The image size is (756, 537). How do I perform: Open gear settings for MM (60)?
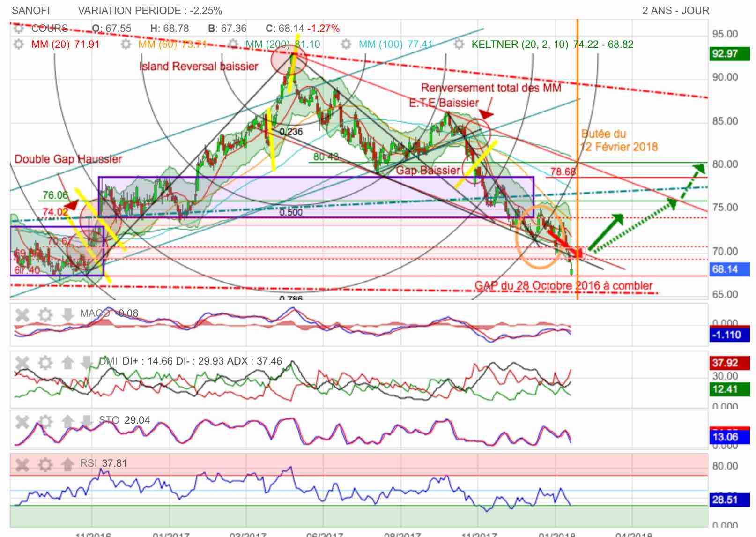pyautogui.click(x=126, y=45)
